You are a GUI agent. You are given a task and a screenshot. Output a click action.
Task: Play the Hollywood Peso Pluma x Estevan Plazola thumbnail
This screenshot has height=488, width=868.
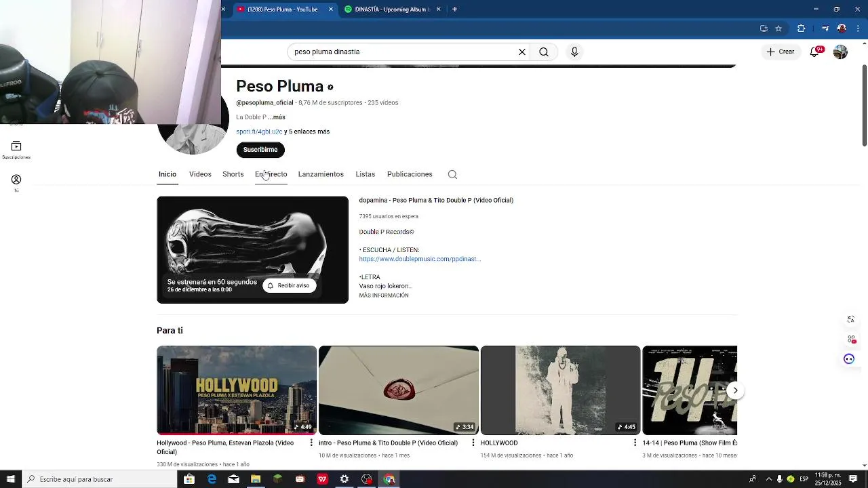[237, 390]
